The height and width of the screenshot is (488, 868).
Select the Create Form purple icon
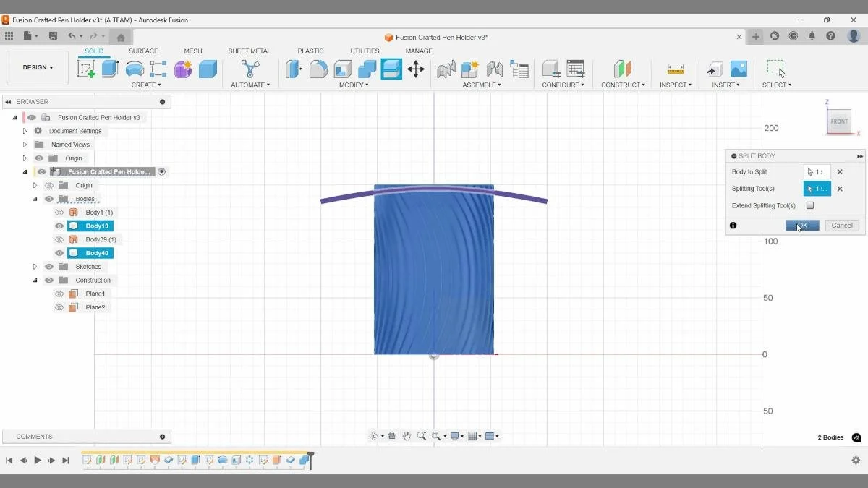point(183,69)
